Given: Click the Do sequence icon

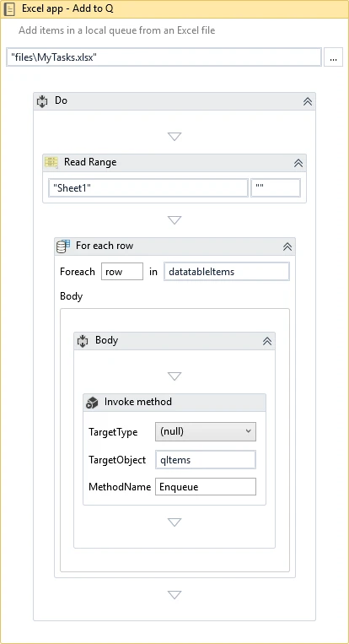Looking at the screenshot, I should [x=42, y=101].
